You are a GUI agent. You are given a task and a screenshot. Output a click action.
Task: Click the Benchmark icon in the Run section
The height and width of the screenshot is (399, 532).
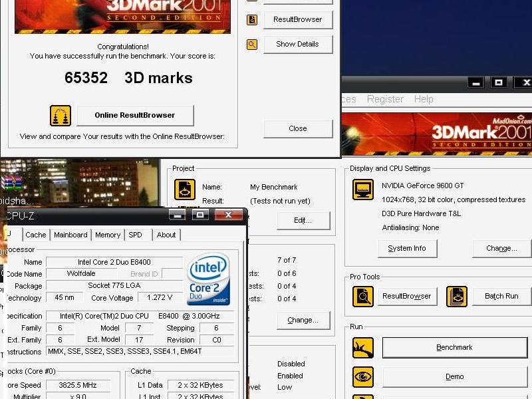pyautogui.click(x=362, y=348)
